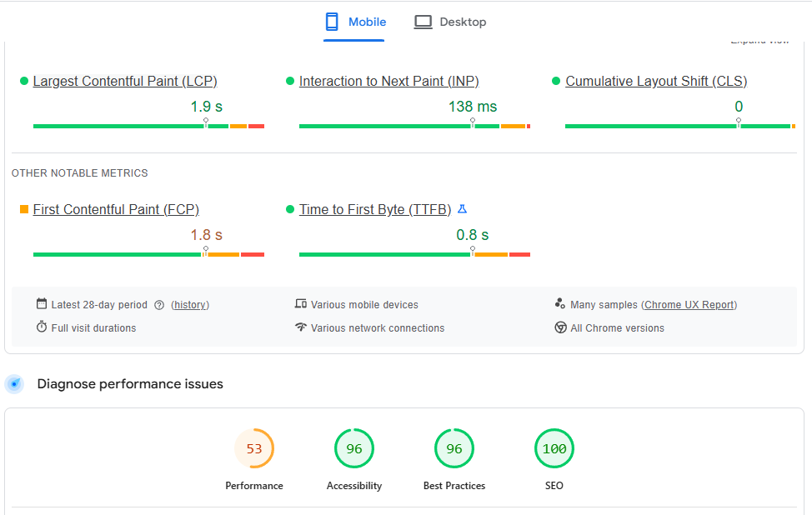
Task: Select the Mobile tab
Action: (x=354, y=22)
